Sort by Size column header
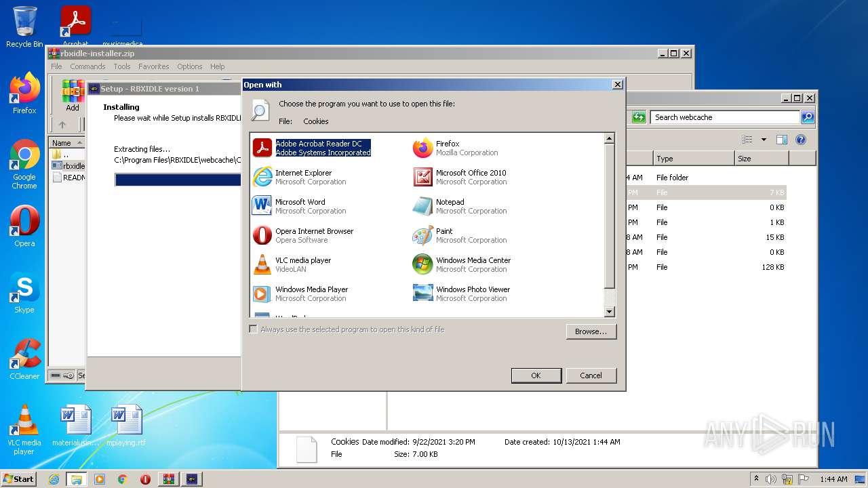Viewport: 868px width, 488px height. [762, 159]
